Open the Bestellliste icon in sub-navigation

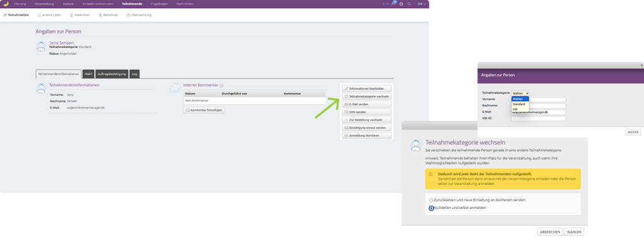tap(100, 15)
